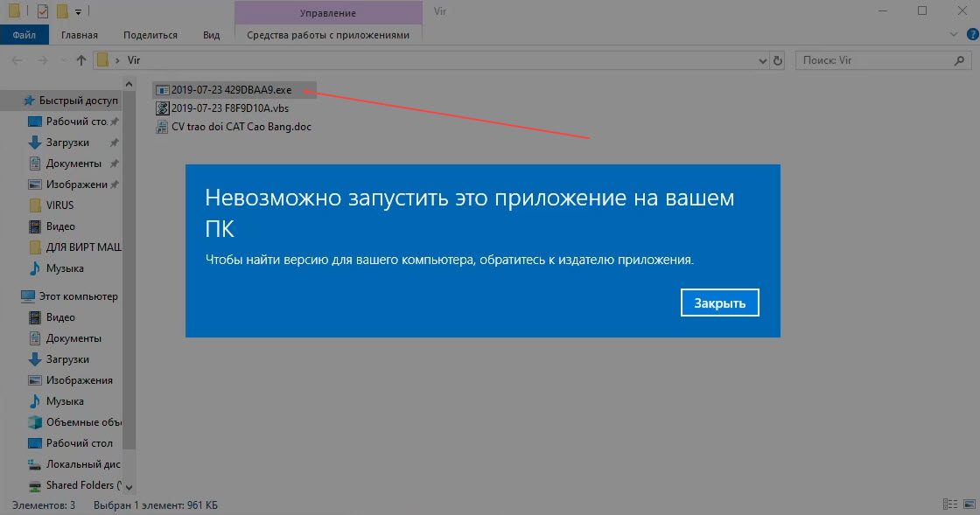The height and width of the screenshot is (515, 980).
Task: Switch to large icons view layout
Action: (x=969, y=504)
